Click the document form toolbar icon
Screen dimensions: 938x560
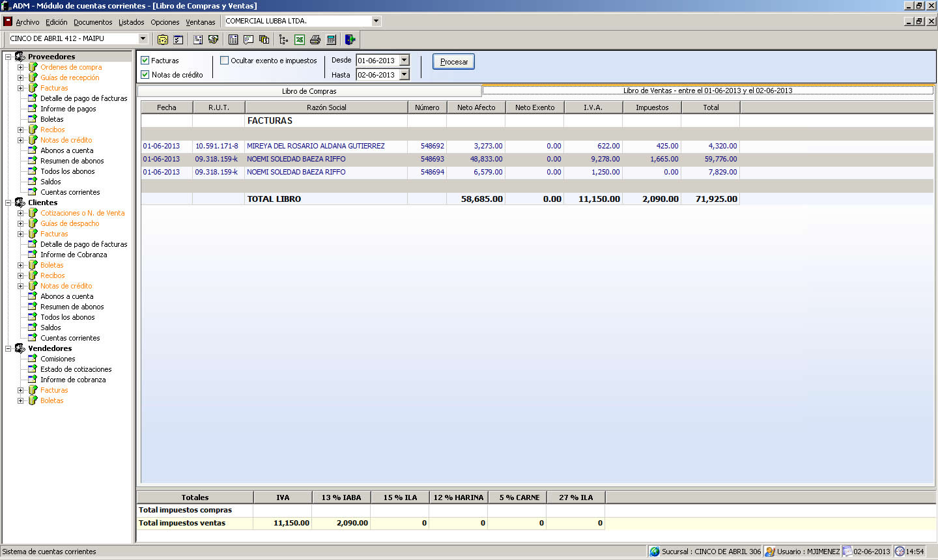(198, 40)
